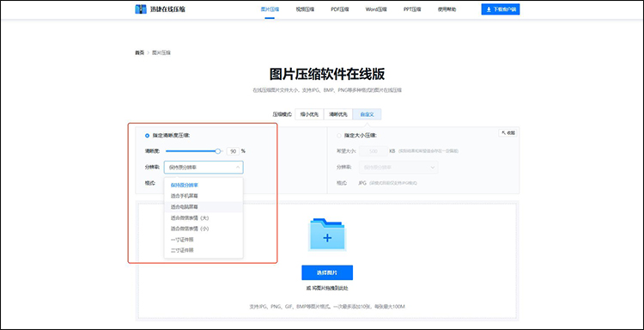Click the blue 选择图片 button

(x=327, y=272)
